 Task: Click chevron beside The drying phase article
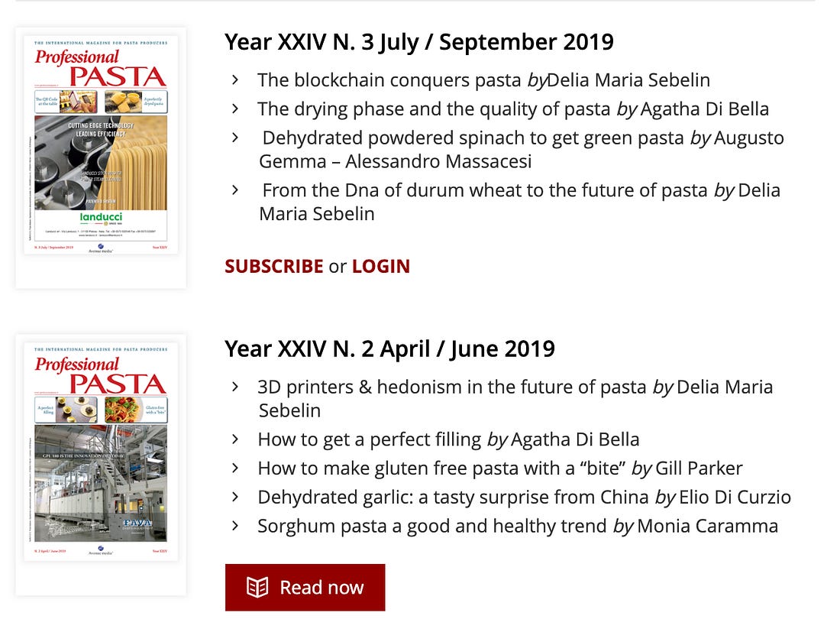234,109
